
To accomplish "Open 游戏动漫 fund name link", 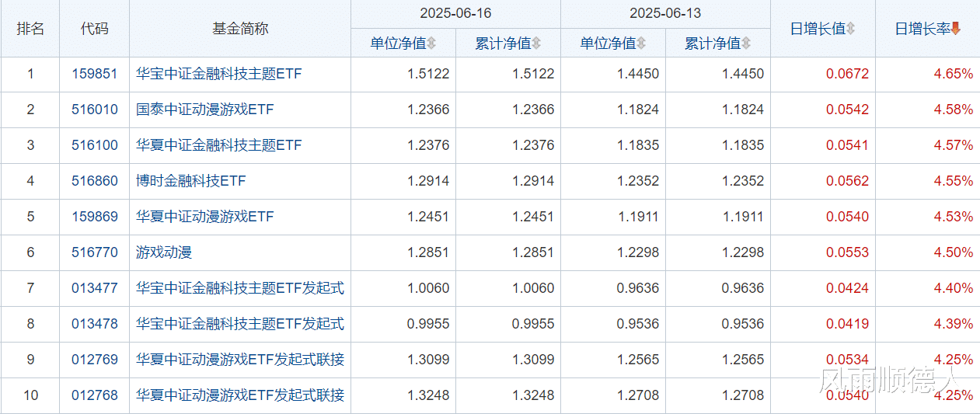I will coord(164,252).
